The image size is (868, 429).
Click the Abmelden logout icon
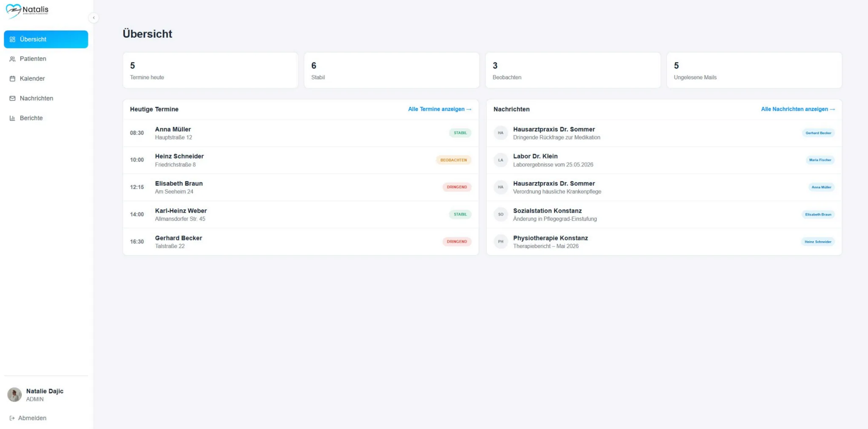point(12,418)
